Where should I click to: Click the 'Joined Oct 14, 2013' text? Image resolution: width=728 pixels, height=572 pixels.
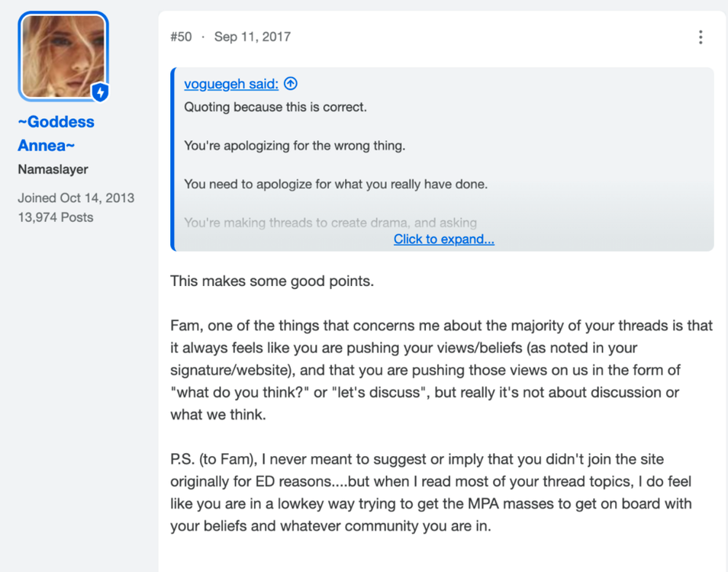tap(76, 198)
